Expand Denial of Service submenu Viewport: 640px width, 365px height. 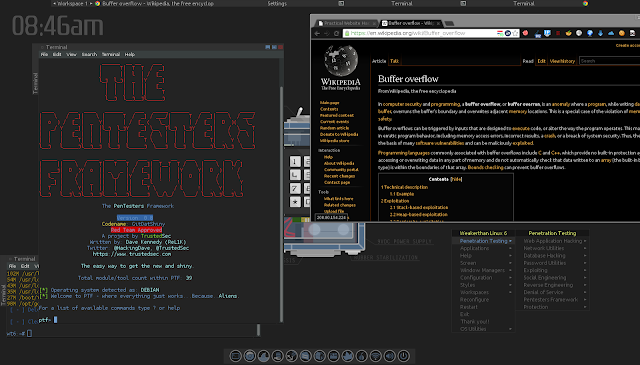[x=553, y=292]
